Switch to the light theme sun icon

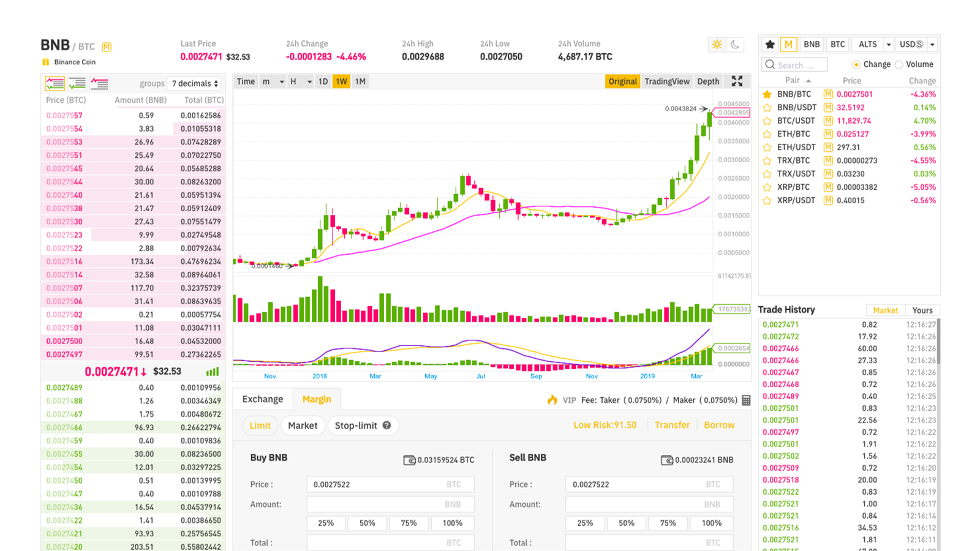click(717, 44)
